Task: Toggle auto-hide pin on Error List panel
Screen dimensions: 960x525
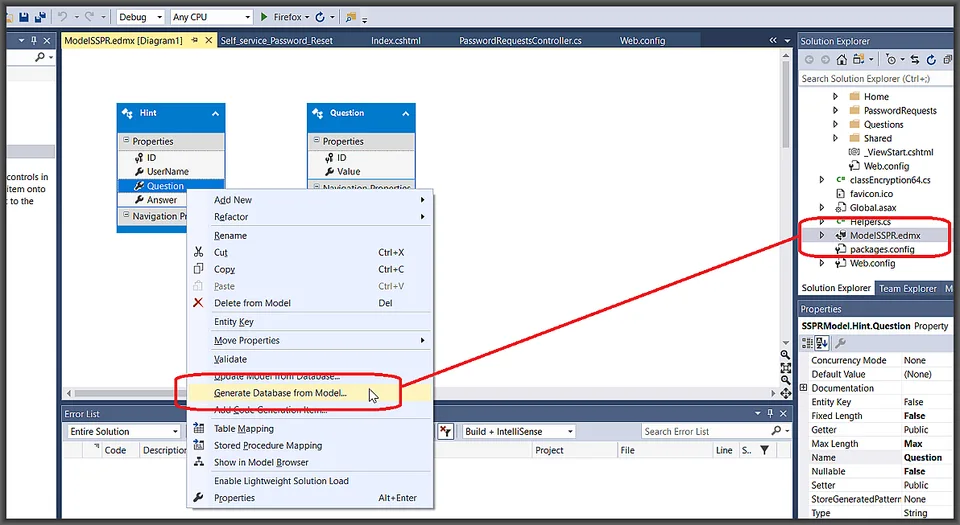Action: [x=770, y=414]
